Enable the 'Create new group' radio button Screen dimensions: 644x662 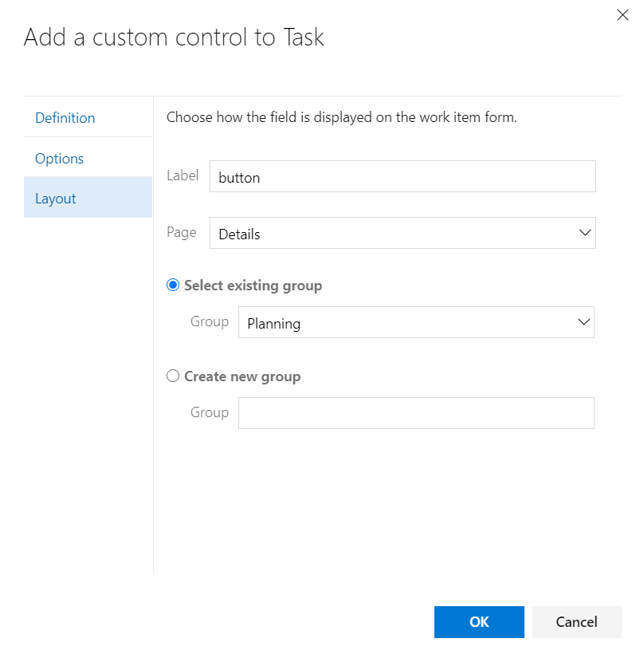173,376
